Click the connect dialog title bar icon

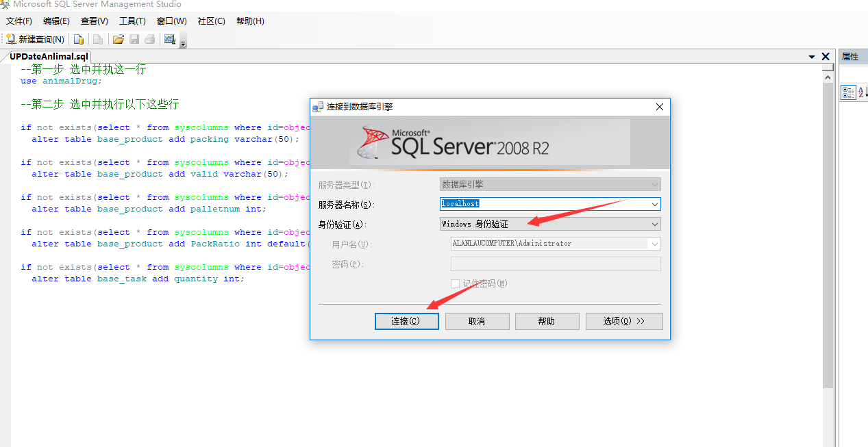[x=318, y=107]
